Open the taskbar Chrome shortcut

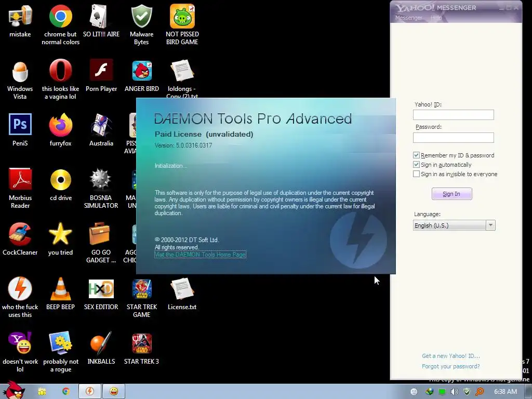66,391
